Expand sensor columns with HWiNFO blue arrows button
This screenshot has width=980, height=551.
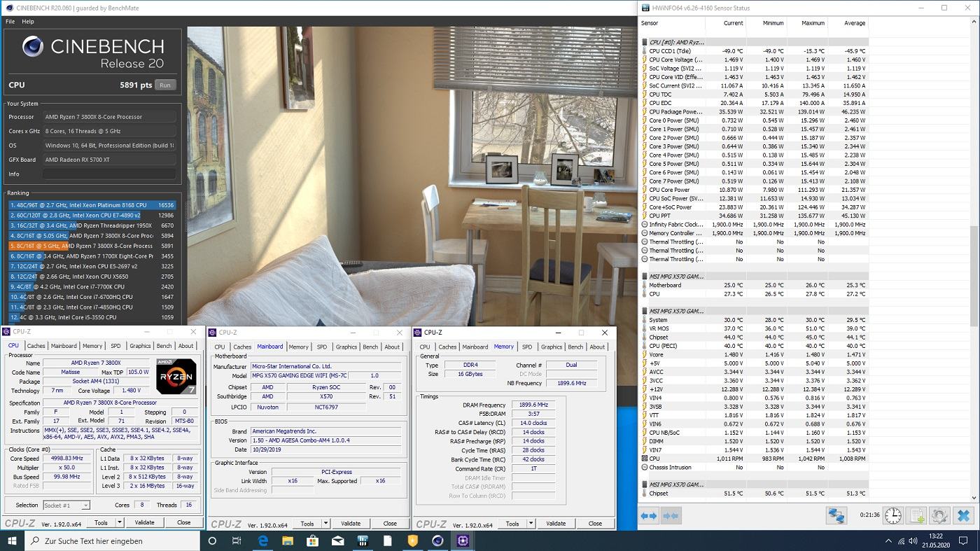tap(649, 516)
